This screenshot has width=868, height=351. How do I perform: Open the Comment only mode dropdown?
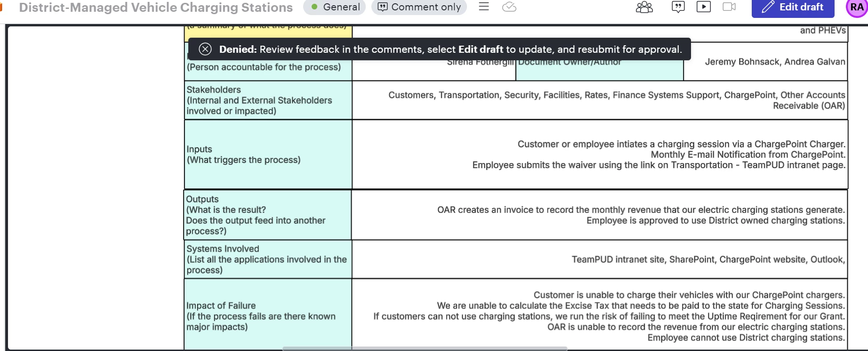pyautogui.click(x=419, y=7)
